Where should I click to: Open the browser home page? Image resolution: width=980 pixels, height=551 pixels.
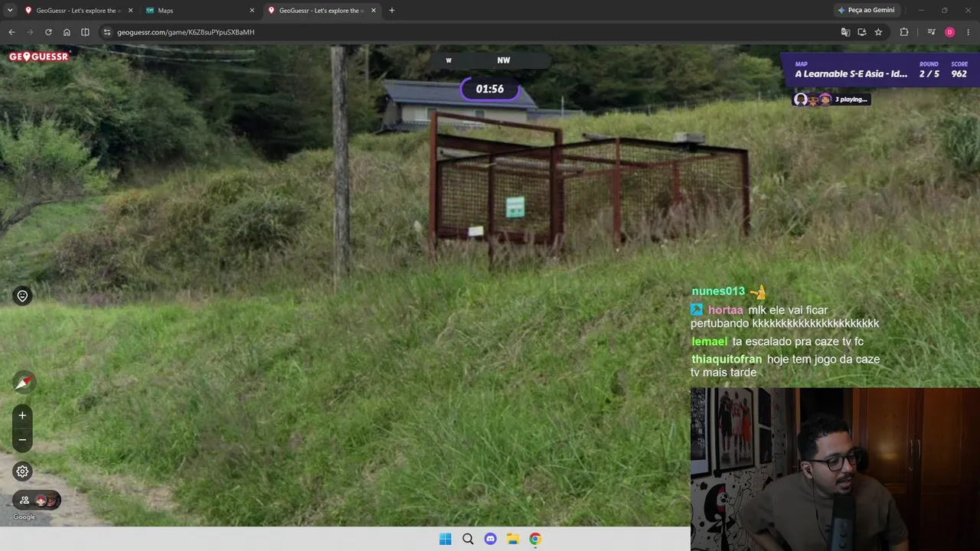point(67,32)
